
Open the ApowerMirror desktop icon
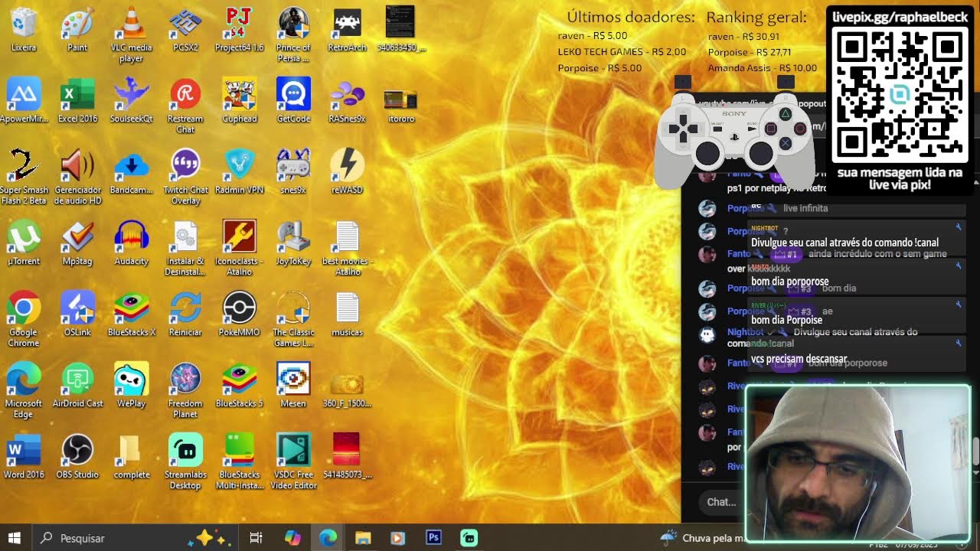(24, 101)
